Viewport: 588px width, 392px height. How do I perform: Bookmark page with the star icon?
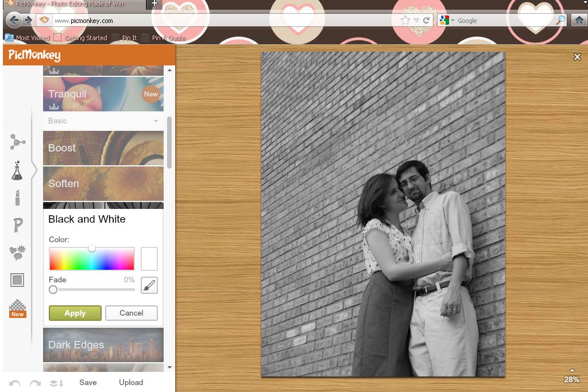click(405, 20)
